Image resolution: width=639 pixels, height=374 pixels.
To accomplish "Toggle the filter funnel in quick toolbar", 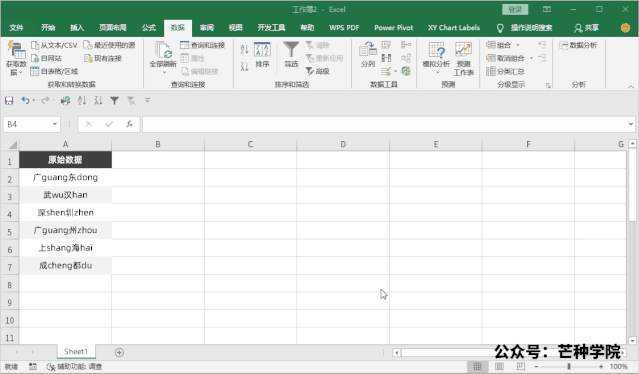I will click(115, 100).
